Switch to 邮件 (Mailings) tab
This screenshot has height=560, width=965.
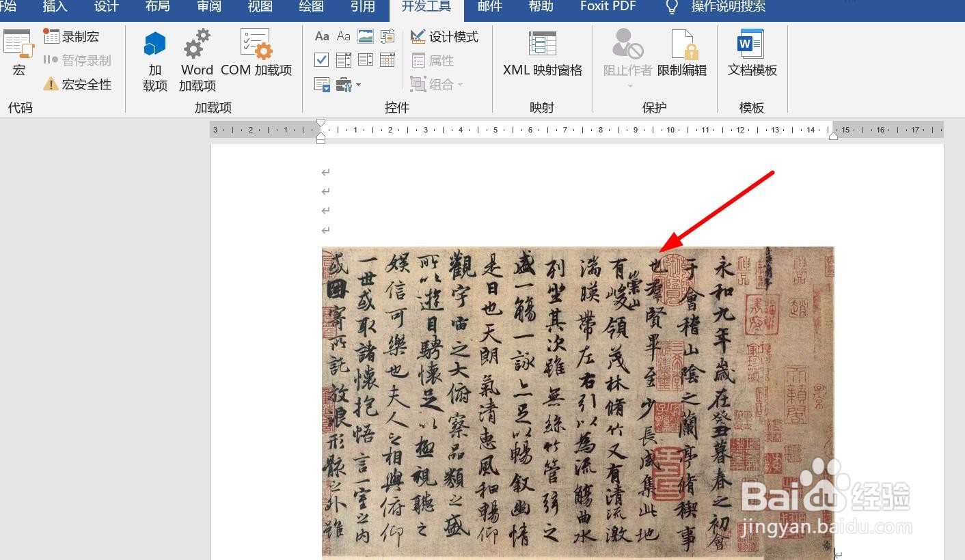pyautogui.click(x=490, y=7)
